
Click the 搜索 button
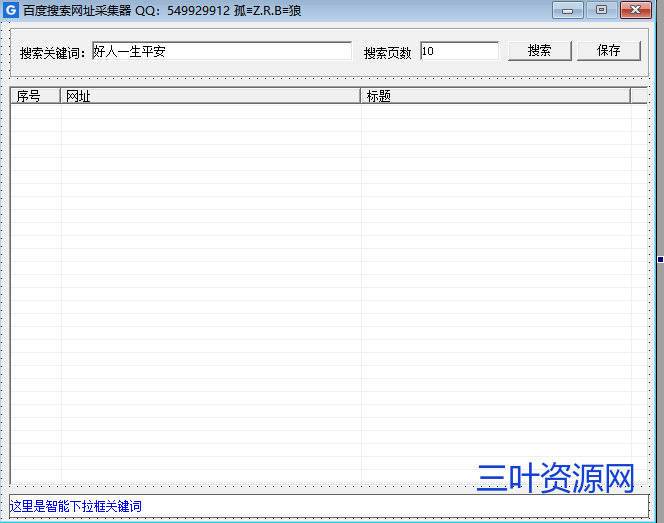539,51
